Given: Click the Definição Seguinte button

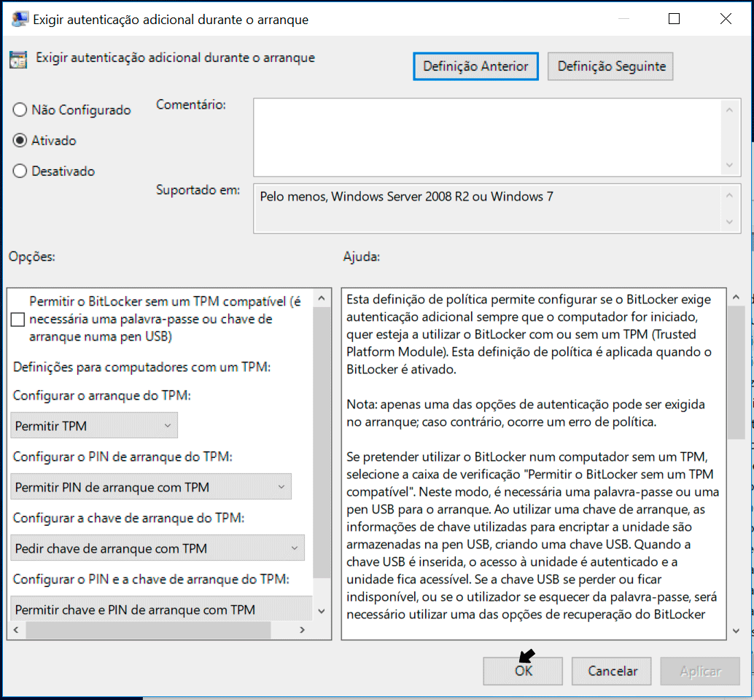Looking at the screenshot, I should point(610,66).
